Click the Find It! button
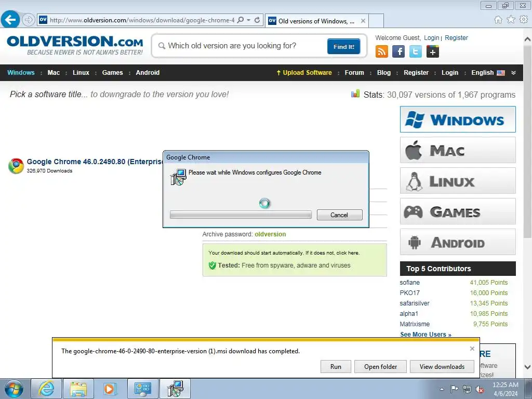Image resolution: width=532 pixels, height=399 pixels. (x=344, y=46)
